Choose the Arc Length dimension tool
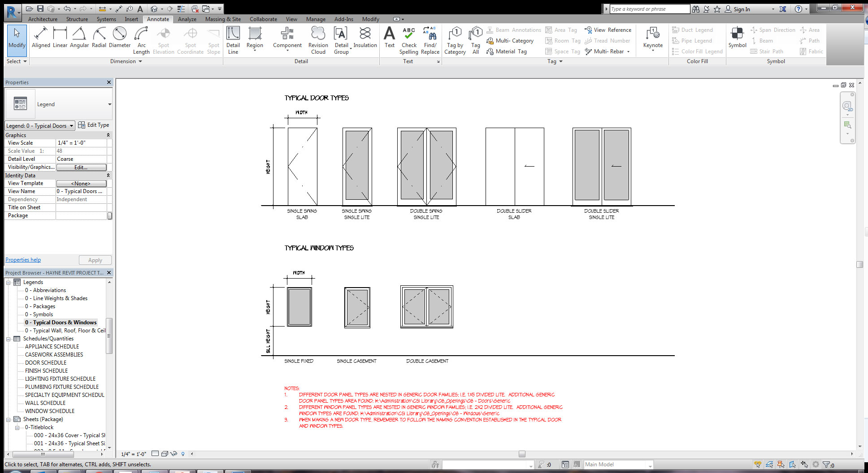868x473 pixels. 141,40
